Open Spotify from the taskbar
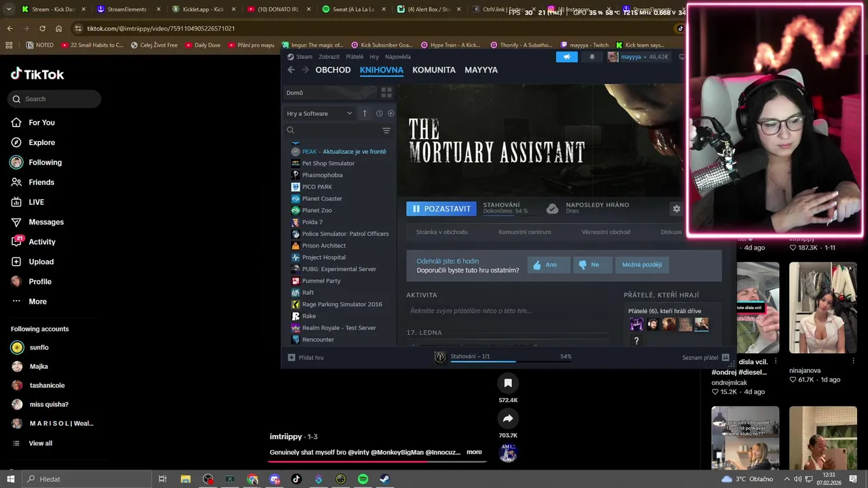Viewport: 868px width, 488px height. pos(363,479)
